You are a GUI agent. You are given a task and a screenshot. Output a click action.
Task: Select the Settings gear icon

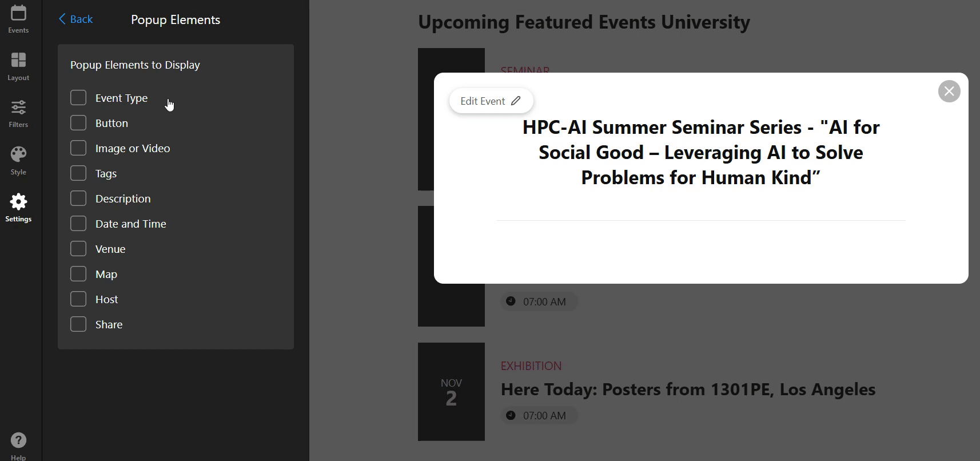coord(18,202)
